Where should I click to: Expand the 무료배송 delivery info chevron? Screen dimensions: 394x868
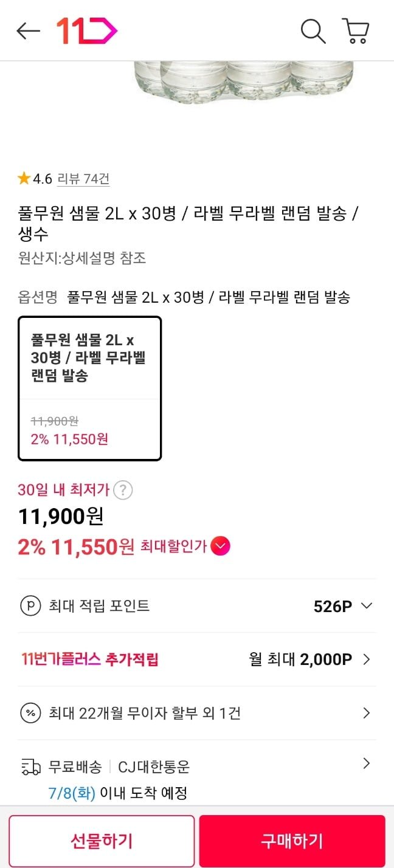[x=366, y=763]
